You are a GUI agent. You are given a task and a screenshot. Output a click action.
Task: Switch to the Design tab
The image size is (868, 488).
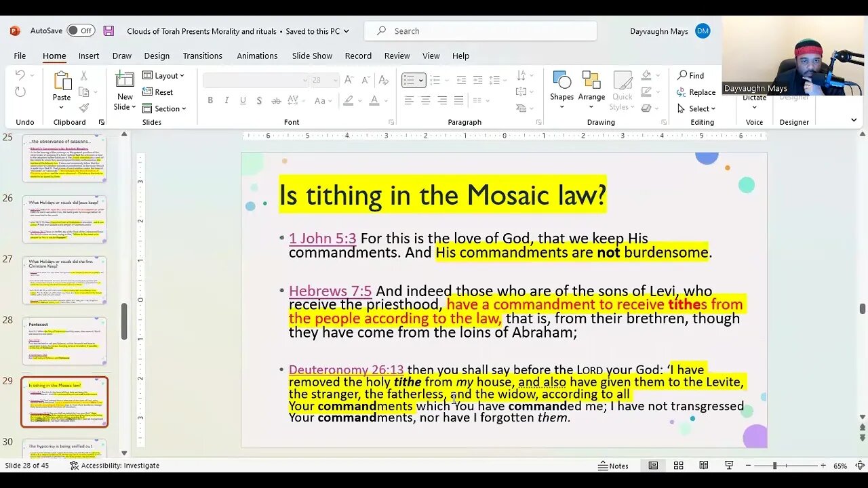(x=157, y=56)
